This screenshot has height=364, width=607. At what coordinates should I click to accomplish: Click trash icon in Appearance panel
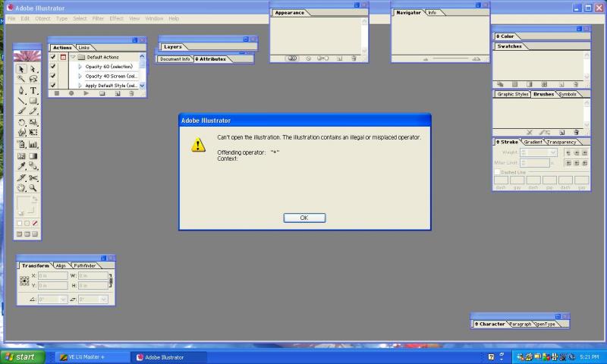tap(354, 58)
